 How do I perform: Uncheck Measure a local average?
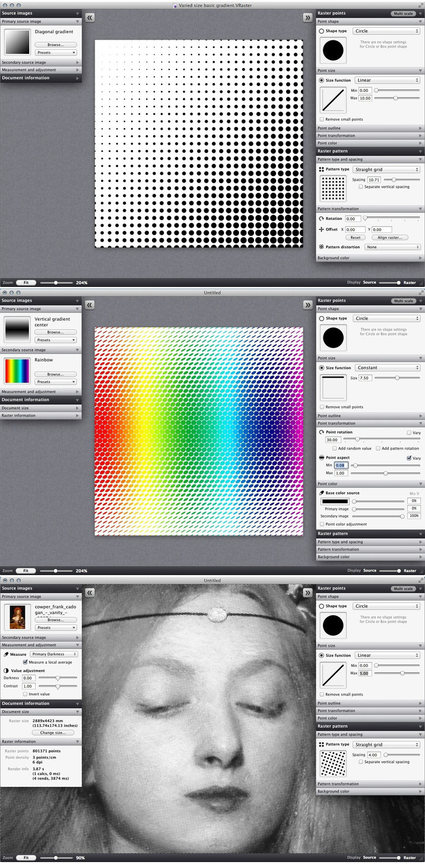click(25, 662)
